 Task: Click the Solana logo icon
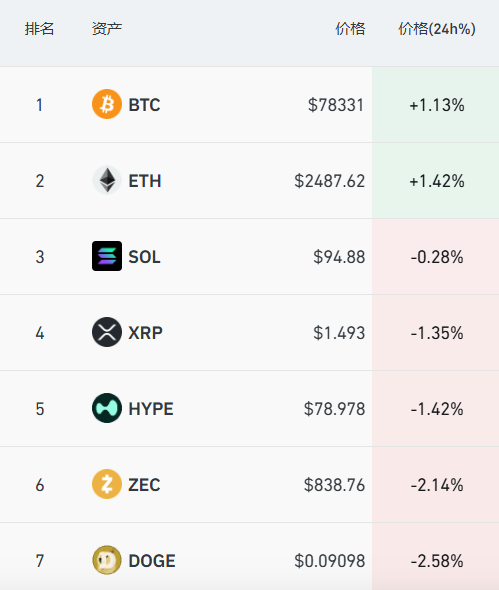tap(107, 256)
